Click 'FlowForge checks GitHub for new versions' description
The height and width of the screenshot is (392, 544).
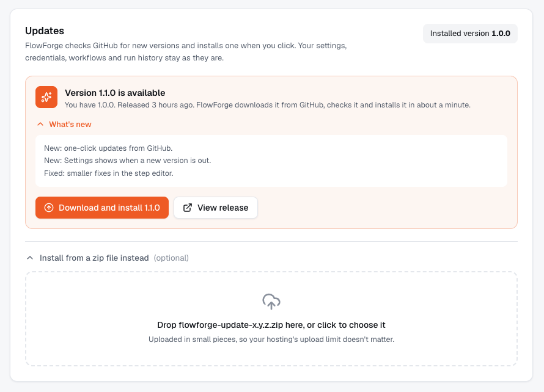point(186,52)
